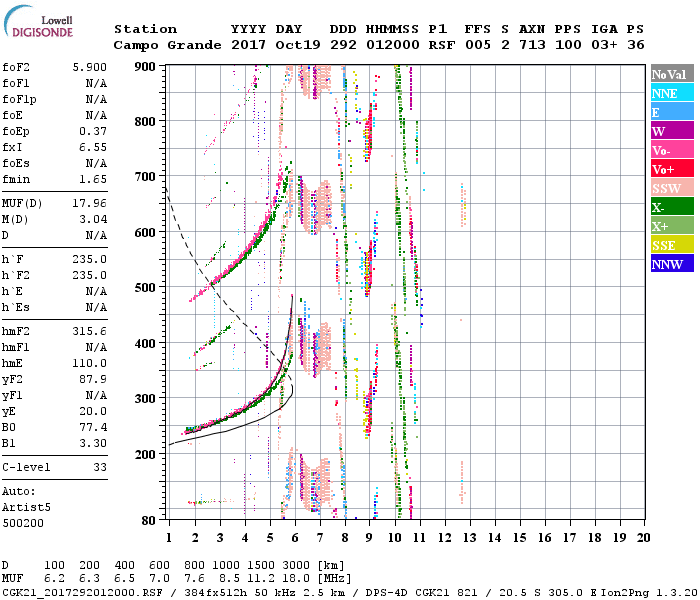Click the 10 MHz label on frequency axis
The image size is (700, 600).
coord(395,538)
